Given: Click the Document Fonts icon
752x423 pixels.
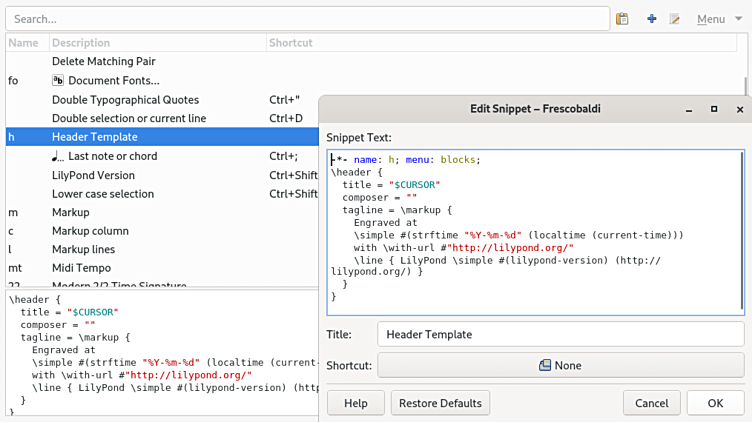Looking at the screenshot, I should 58,80.
